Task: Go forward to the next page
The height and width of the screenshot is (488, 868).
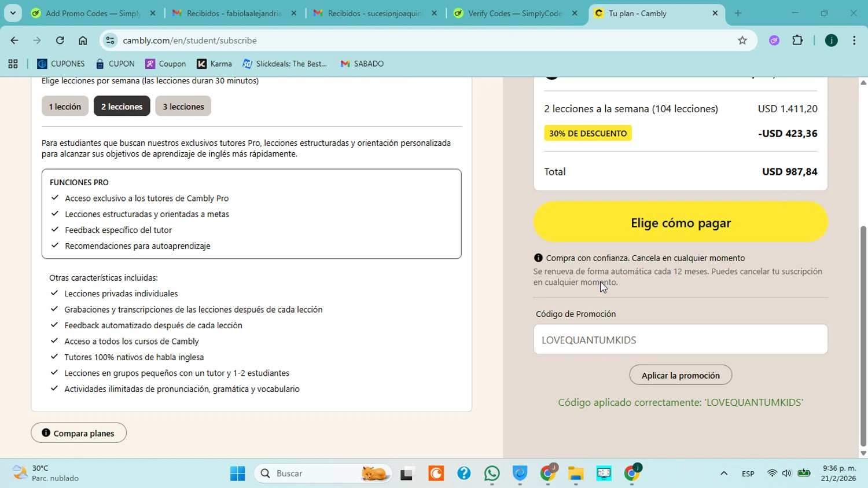Action: (37, 41)
